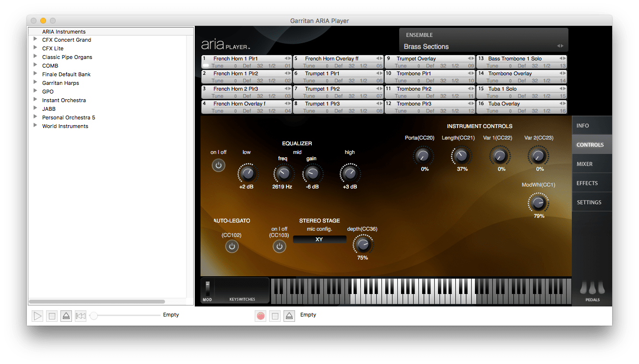Click the playback position slider handle

pyautogui.click(x=94, y=316)
